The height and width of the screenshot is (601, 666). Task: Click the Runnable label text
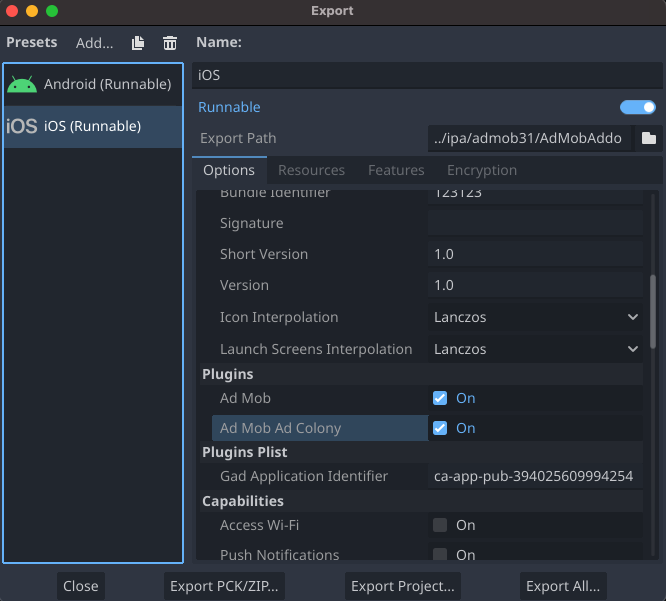229,107
